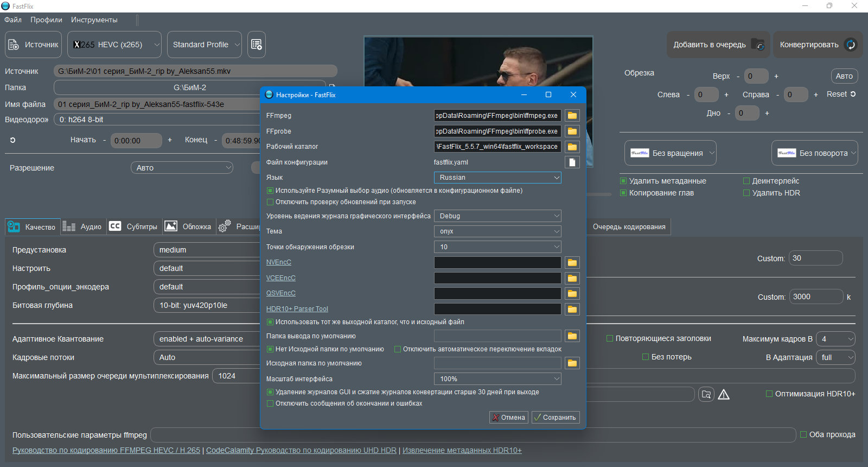
Task: Click reset time icon left of Начать
Action: pyautogui.click(x=12, y=140)
